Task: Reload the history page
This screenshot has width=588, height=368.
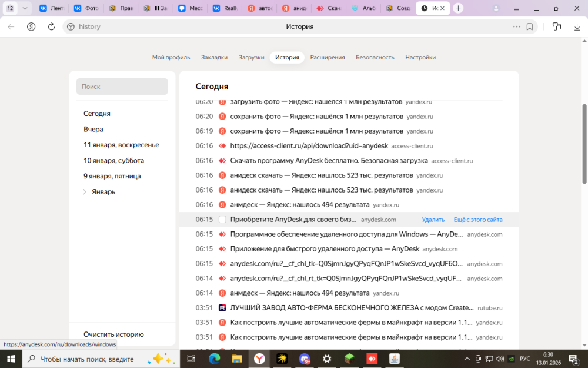Action: click(x=51, y=26)
